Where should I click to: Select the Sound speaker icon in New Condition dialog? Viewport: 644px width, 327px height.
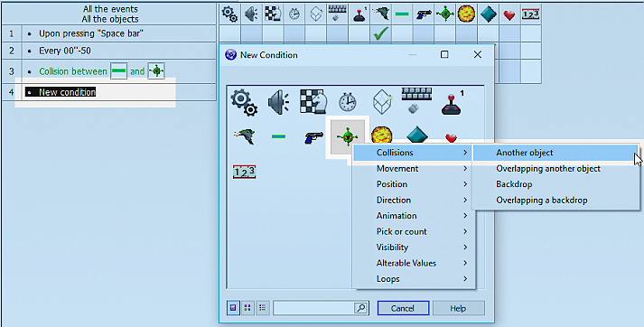tap(278, 102)
